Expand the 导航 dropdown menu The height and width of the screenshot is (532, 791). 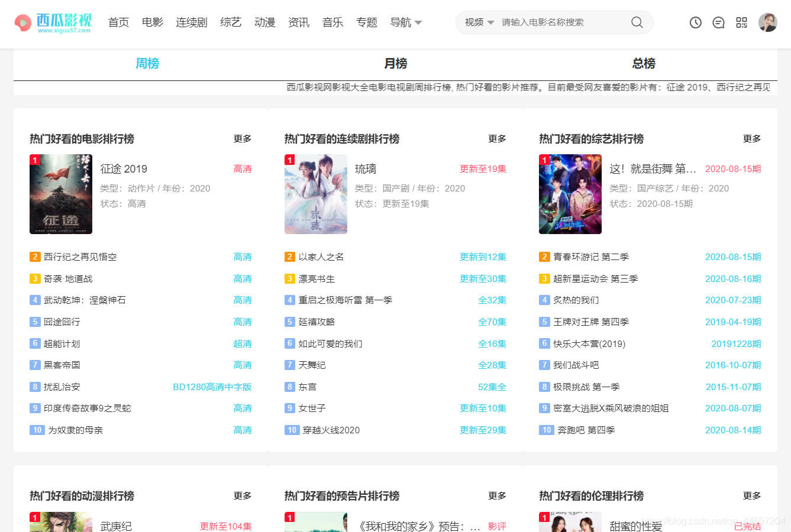coord(406,22)
